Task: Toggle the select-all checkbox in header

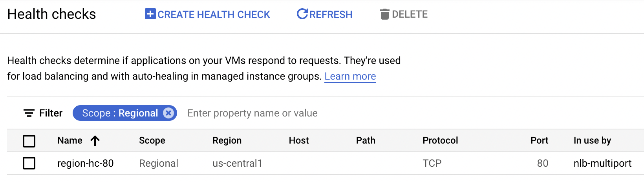Action: (x=29, y=141)
